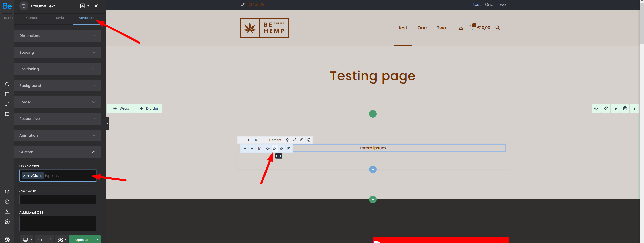The image size is (644, 243).
Task: Click the Be builder logo
Action: [x=7, y=6]
